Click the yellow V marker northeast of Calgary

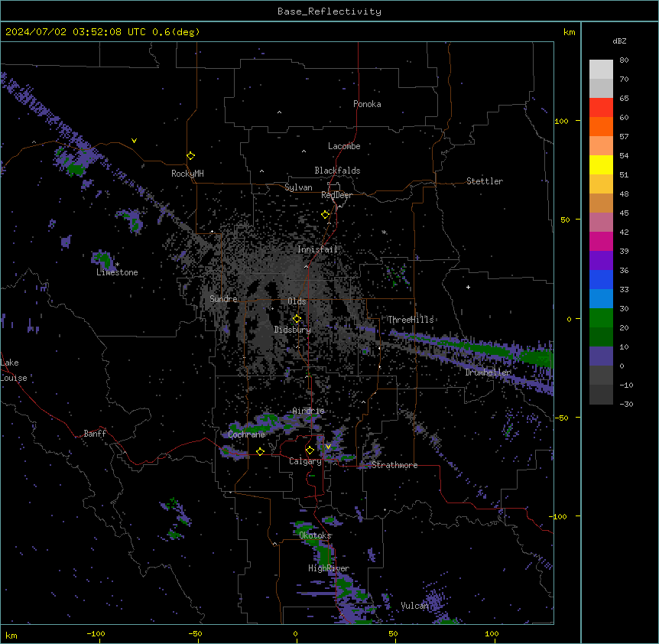point(328,447)
